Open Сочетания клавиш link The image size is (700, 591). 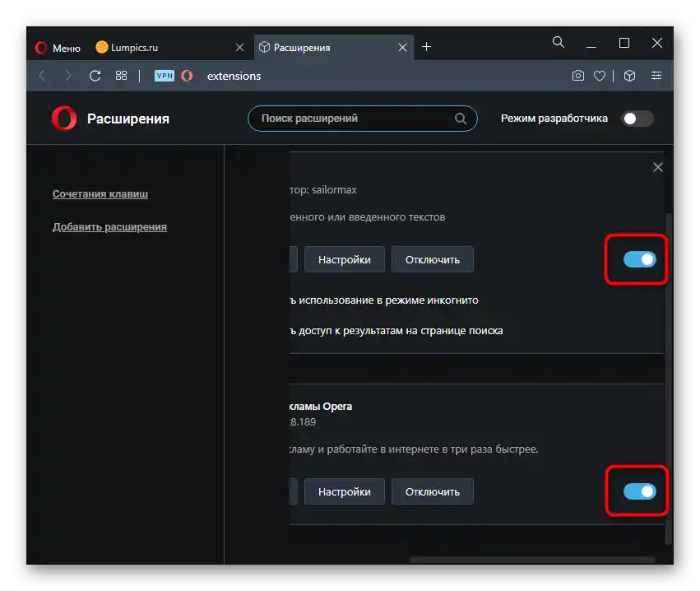click(x=100, y=194)
